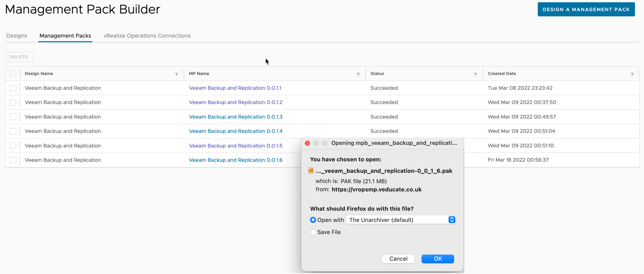Viewport: 644px width, 274px height.
Task: Click the vropsmp.veducate.co.uk source URL
Action: coord(376,189)
